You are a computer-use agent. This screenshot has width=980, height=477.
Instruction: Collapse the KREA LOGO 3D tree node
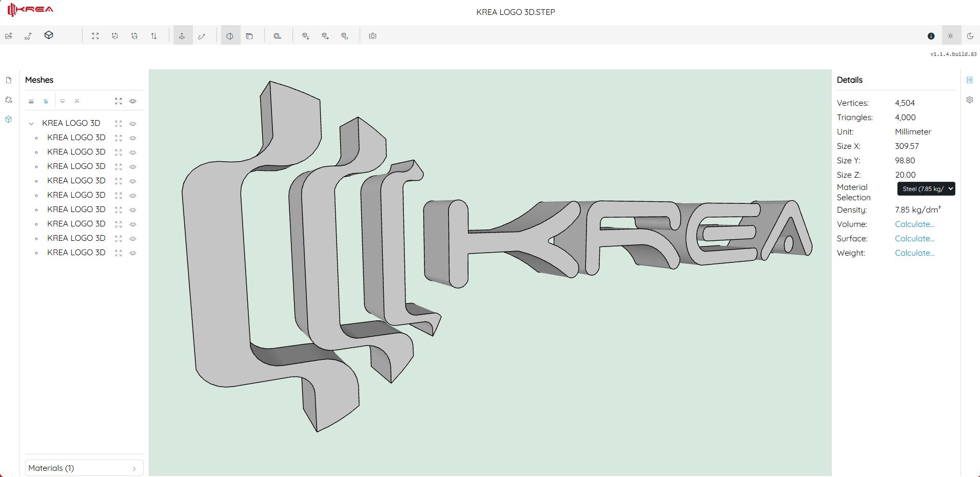pyautogui.click(x=31, y=123)
